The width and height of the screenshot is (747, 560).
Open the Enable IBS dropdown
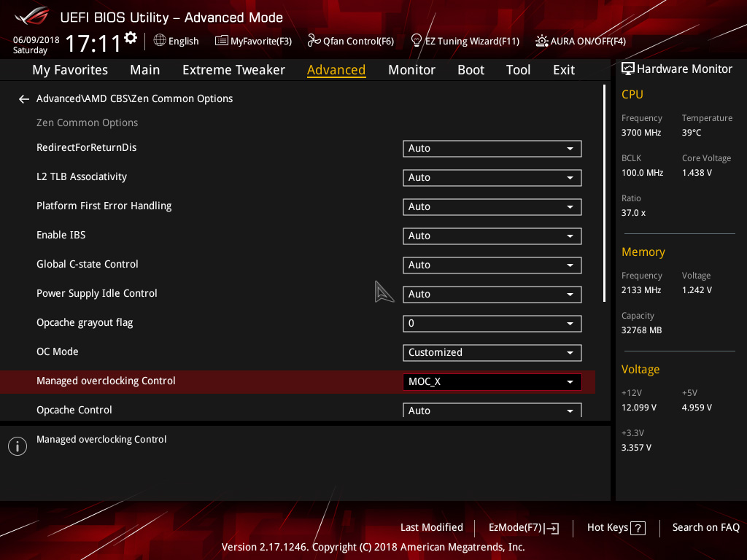coord(492,236)
